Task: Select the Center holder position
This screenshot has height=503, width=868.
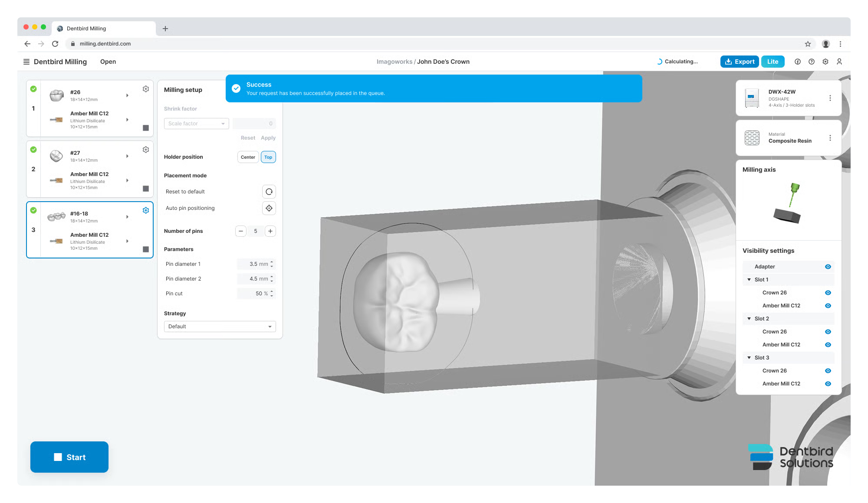Action: (248, 157)
